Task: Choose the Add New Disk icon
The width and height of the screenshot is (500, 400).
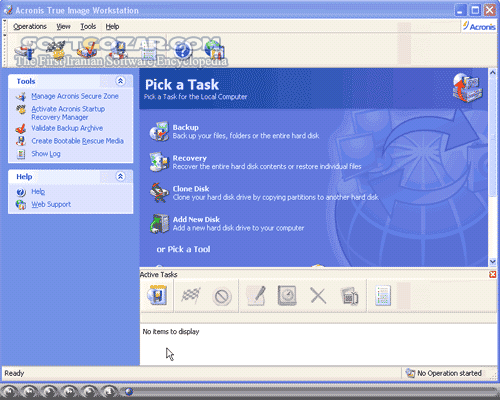Action: [159, 223]
